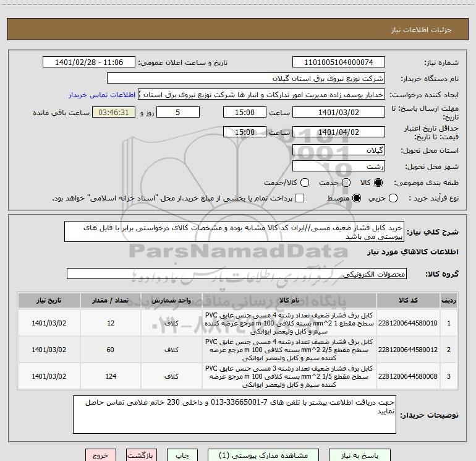Click the تعداد / مقدار column header
This screenshot has height=461, width=476.
point(111,300)
